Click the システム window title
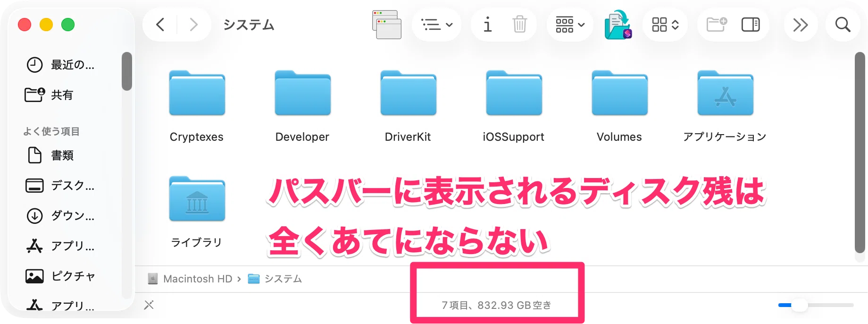The image size is (868, 324). pyautogui.click(x=249, y=25)
